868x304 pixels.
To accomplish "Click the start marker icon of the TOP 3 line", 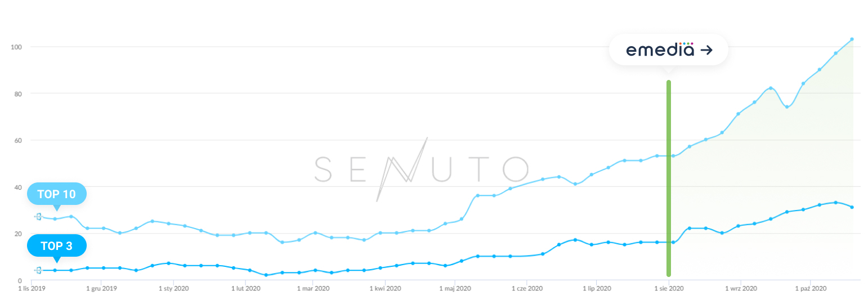I will pyautogui.click(x=38, y=270).
